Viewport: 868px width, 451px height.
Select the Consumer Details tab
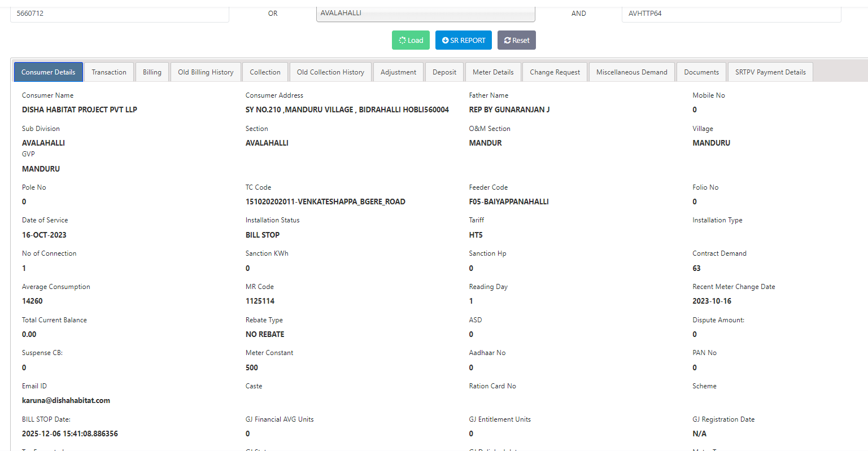(49, 72)
